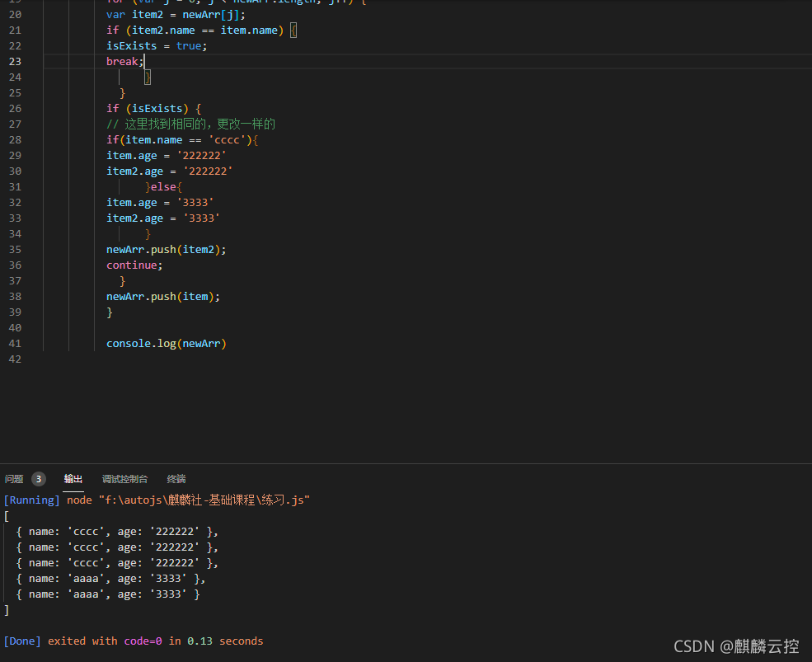Image resolution: width=812 pixels, height=662 pixels.
Task: Click newArr.push(item2) on line 35
Action: point(166,249)
